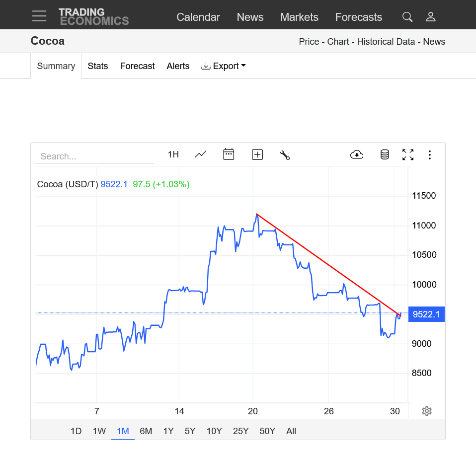The width and height of the screenshot is (476, 460).
Task: Open the user account icon
Action: point(431,17)
